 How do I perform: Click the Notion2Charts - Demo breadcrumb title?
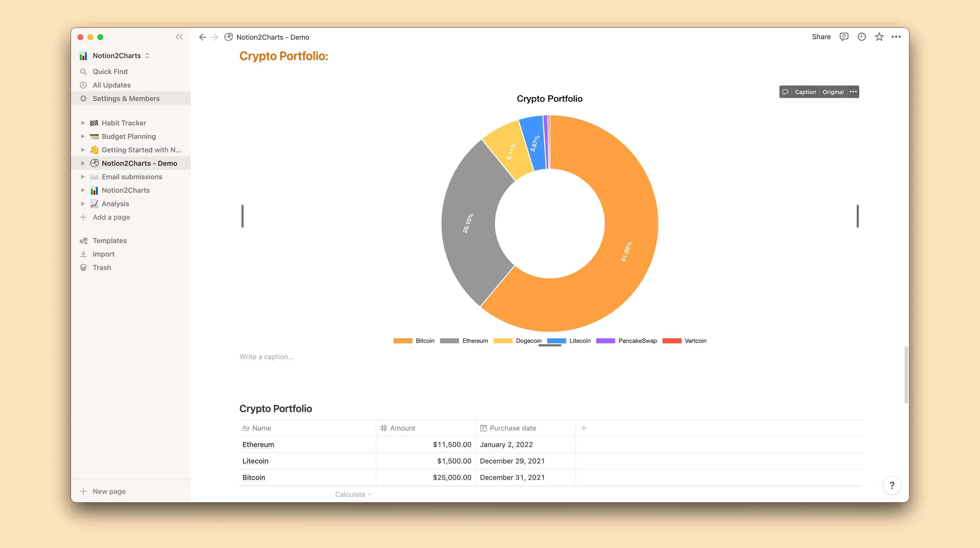(272, 37)
